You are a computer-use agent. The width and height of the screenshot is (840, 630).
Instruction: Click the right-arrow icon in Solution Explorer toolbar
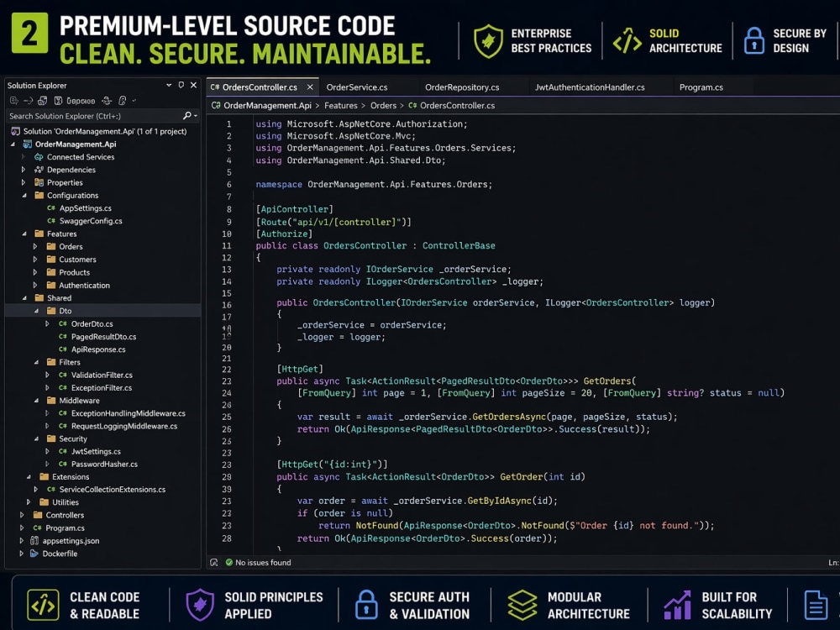coord(29,101)
